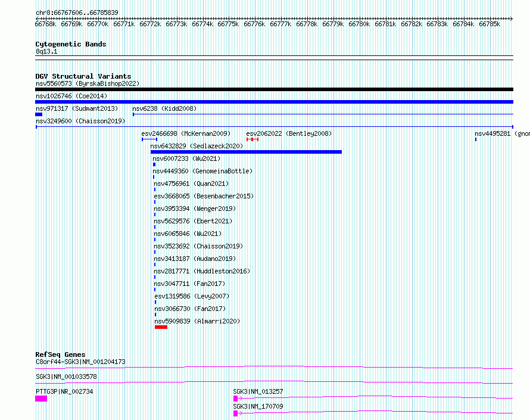Click the magenta PTTG3P exon block
Screen dimensions: 530x420
point(41,399)
